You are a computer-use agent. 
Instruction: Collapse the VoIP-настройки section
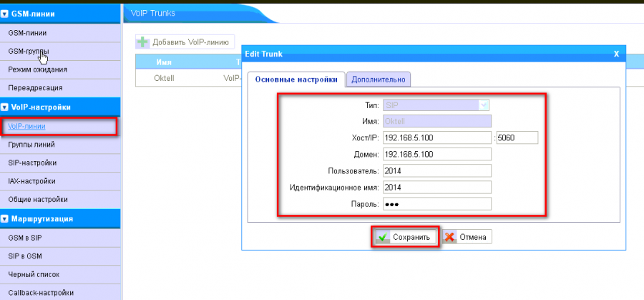5,107
